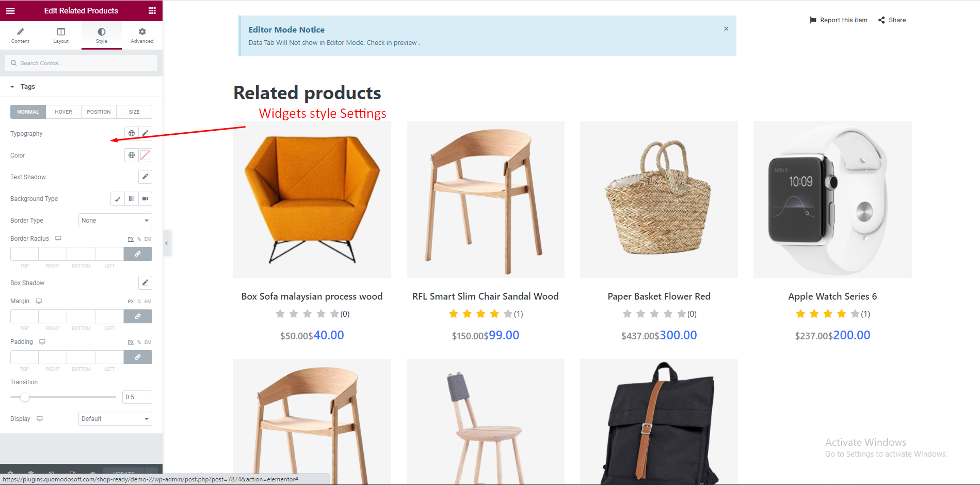
Task: Edit the Text Shadow settings
Action: coord(146,177)
